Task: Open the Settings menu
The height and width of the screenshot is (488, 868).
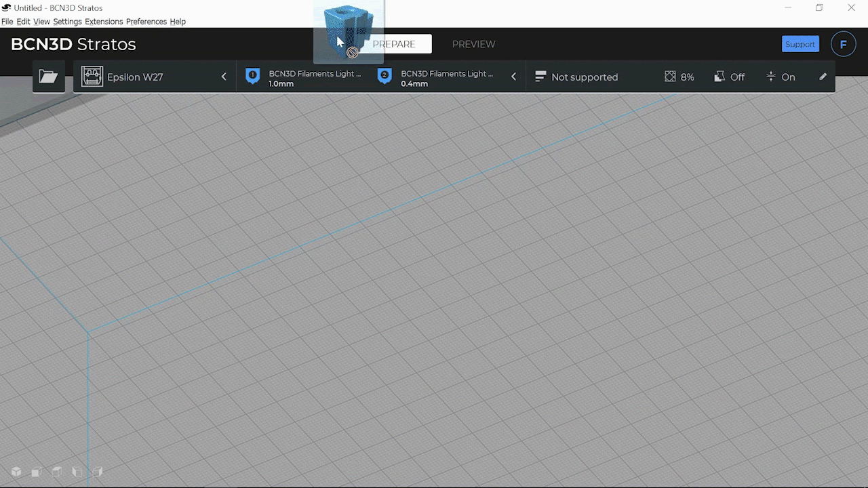Action: coord(67,22)
